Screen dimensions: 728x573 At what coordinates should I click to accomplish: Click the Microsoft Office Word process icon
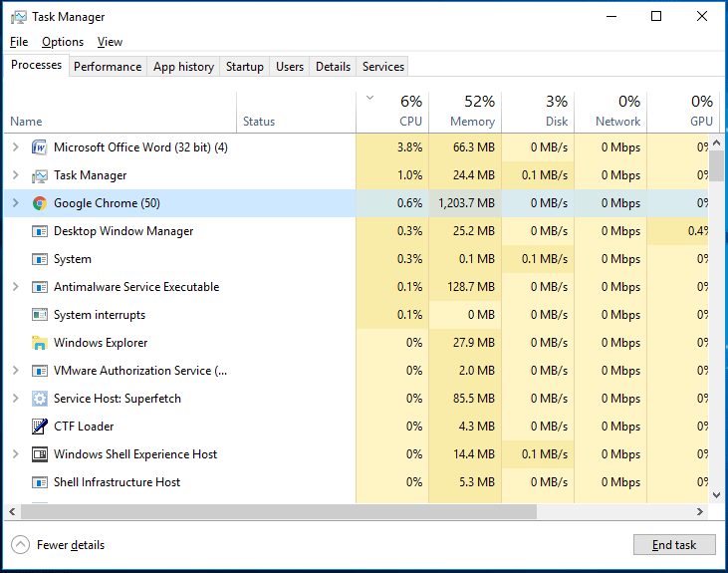coord(40,147)
